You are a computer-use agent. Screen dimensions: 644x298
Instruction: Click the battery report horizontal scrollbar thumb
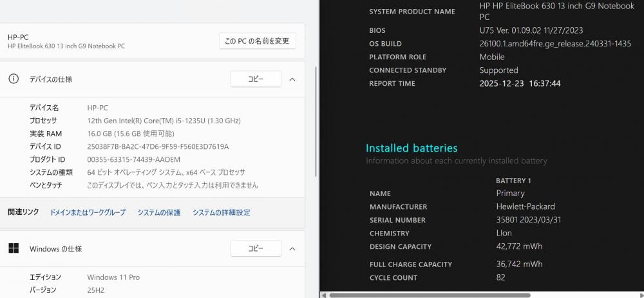coord(430,295)
